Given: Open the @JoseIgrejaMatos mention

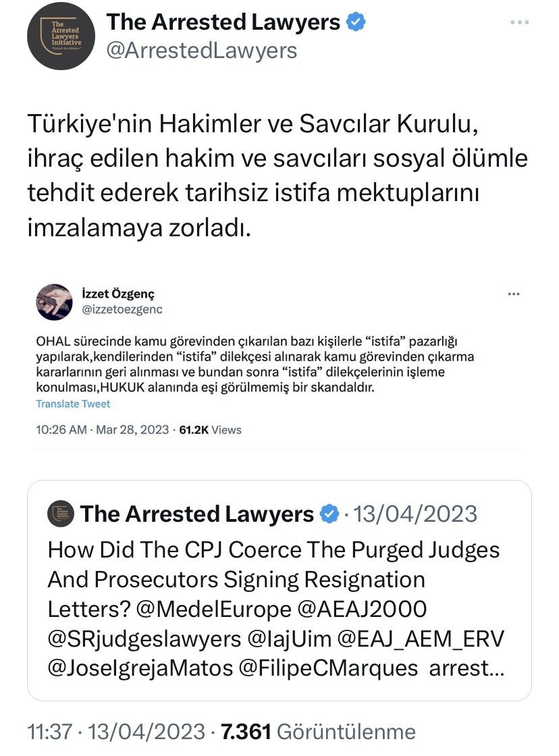Looking at the screenshot, I should pyautogui.click(x=140, y=669).
